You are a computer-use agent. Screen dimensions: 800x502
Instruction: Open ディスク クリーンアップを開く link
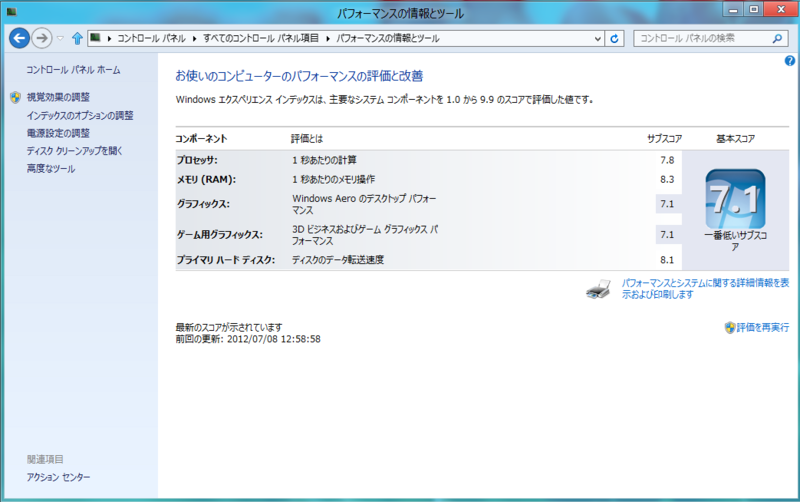tap(74, 151)
